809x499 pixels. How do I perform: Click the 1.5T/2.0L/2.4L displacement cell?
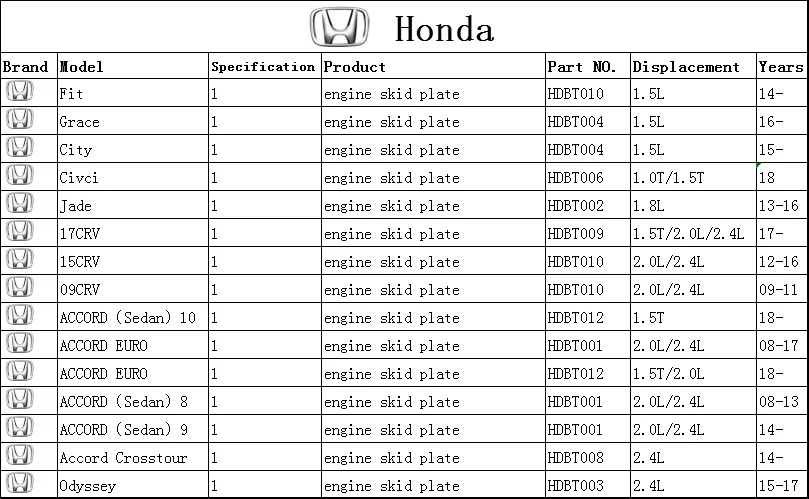tap(688, 234)
